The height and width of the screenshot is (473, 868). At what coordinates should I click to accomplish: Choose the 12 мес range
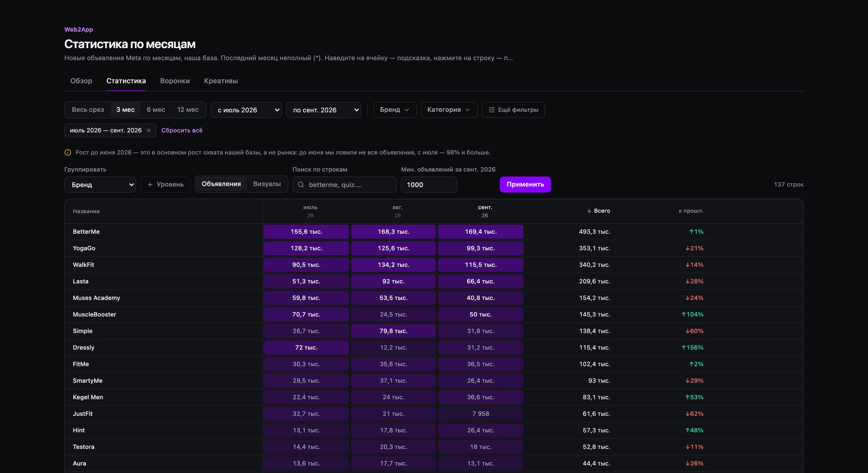188,110
